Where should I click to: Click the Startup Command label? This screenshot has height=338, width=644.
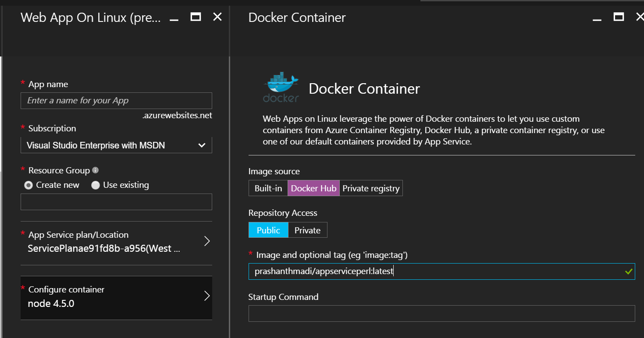point(283,297)
